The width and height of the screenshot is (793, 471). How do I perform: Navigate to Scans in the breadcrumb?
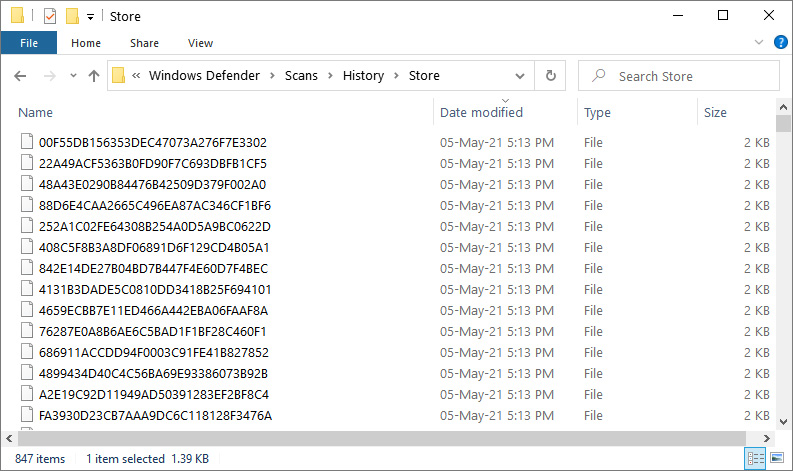point(301,76)
